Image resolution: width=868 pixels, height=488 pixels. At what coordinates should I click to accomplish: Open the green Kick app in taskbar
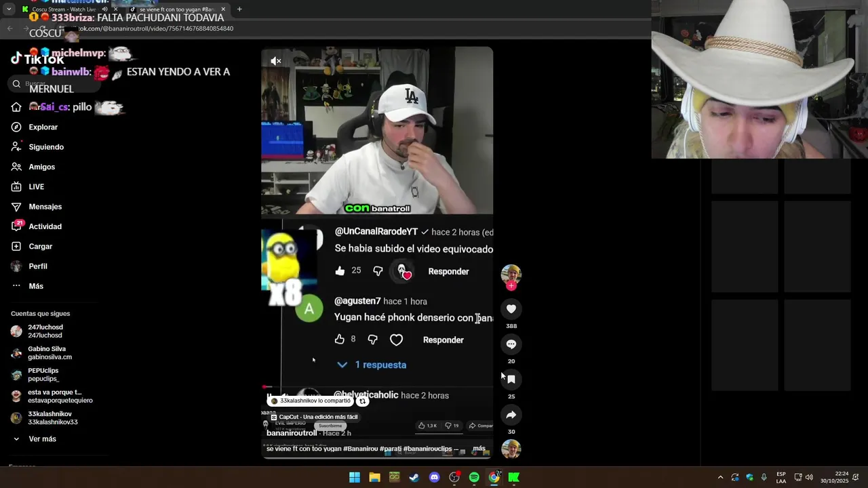tap(514, 477)
